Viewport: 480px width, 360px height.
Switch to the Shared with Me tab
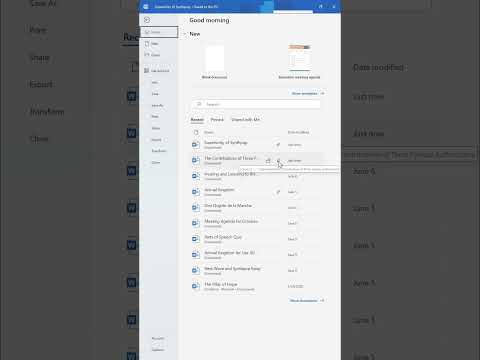[x=246, y=120]
